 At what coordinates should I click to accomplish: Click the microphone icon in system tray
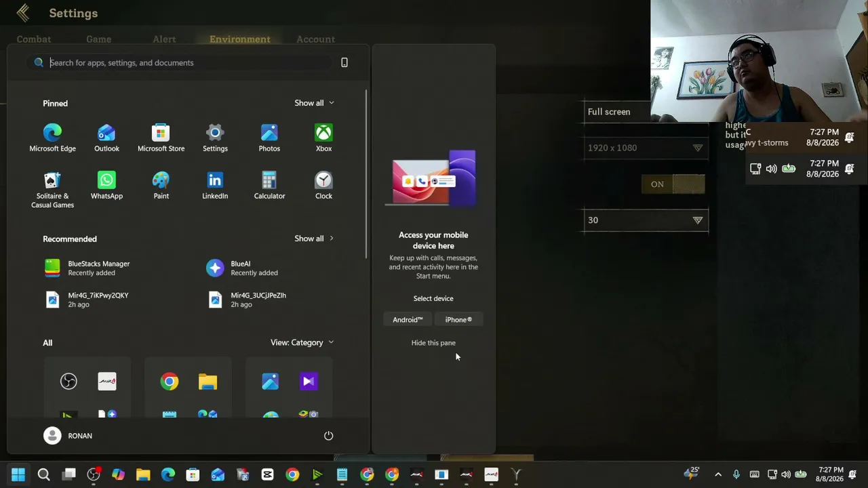click(x=736, y=474)
